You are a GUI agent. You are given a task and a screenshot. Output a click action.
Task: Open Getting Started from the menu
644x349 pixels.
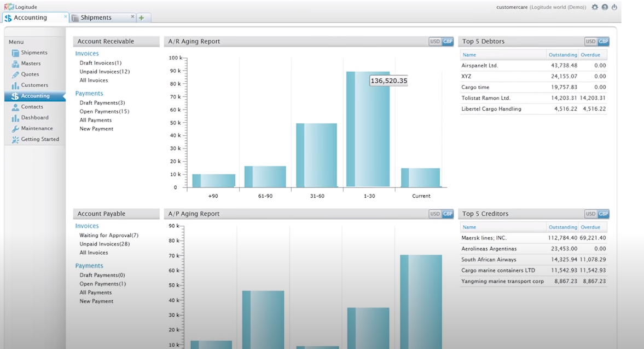(40, 139)
